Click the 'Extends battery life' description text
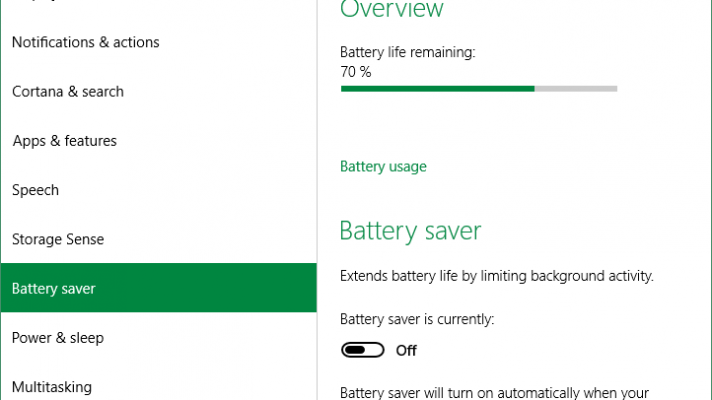Screen dimensions: 712x400 (x=496, y=275)
